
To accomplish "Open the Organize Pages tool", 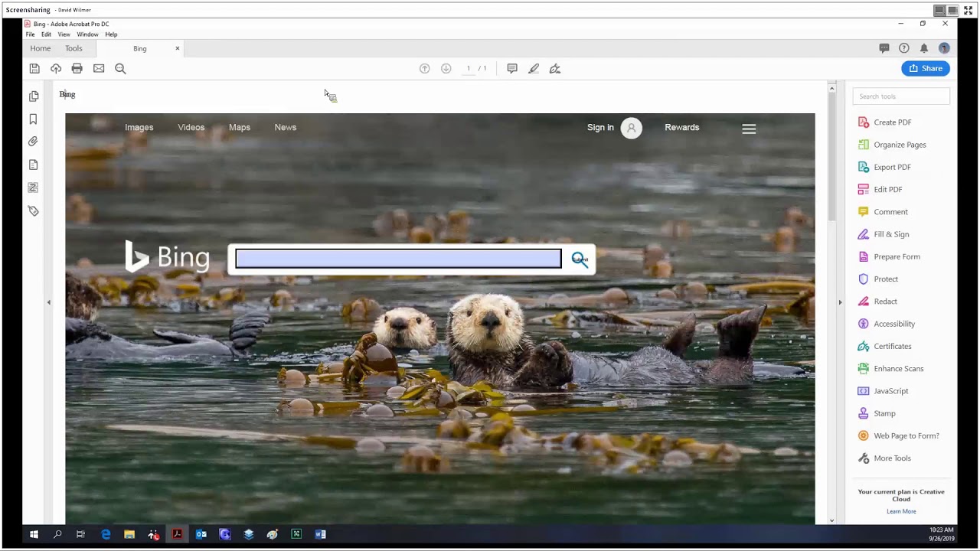I will pos(892,145).
